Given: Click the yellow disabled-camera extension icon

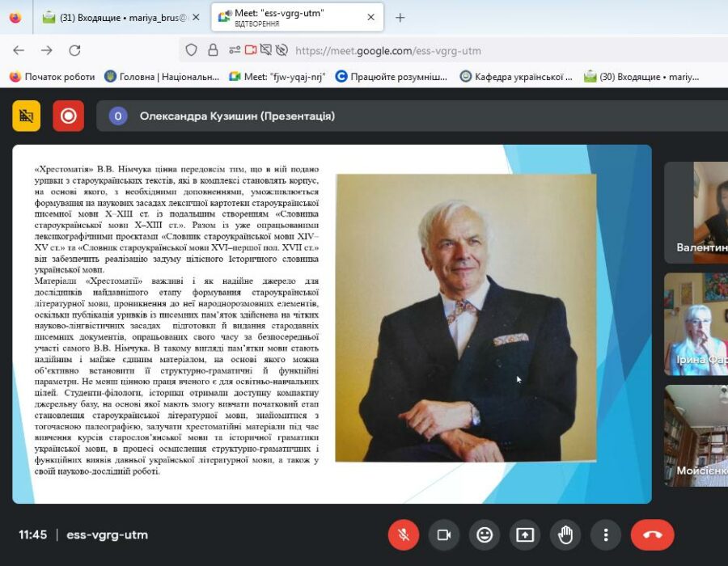Looking at the screenshot, I should (26, 116).
